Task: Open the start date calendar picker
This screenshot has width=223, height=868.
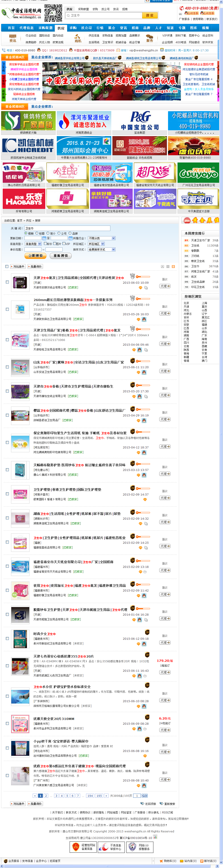Action: 44,238
